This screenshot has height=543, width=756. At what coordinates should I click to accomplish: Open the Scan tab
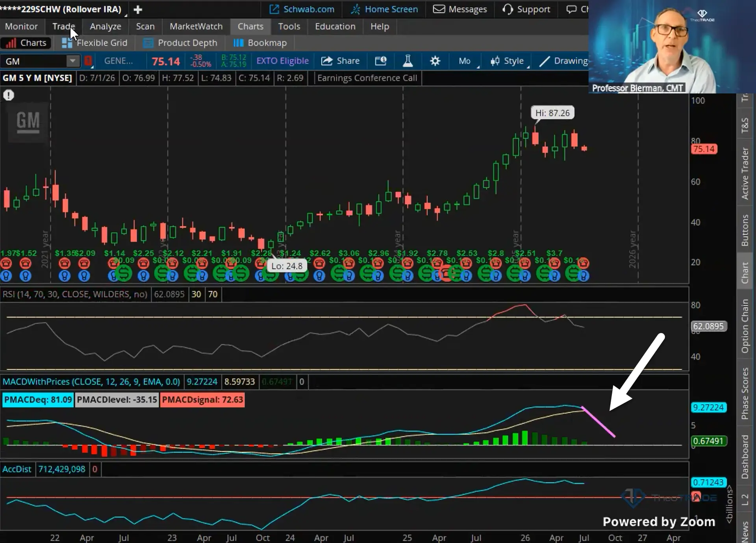point(145,26)
